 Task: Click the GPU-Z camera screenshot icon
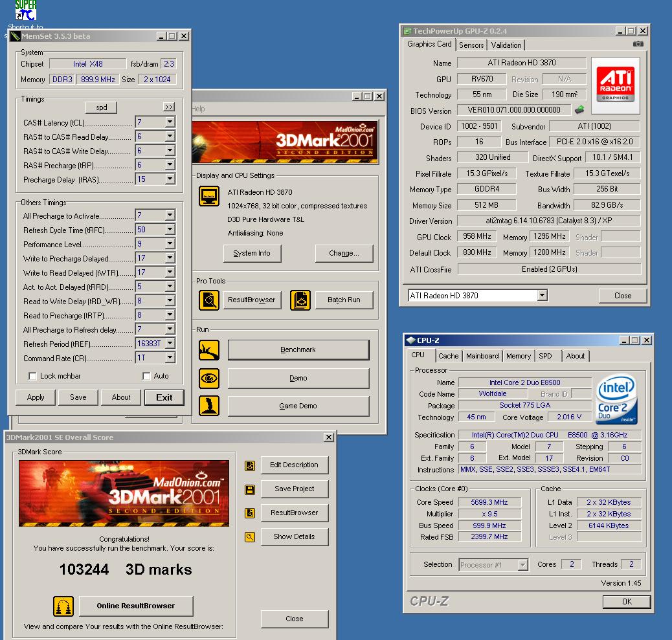coord(638,44)
